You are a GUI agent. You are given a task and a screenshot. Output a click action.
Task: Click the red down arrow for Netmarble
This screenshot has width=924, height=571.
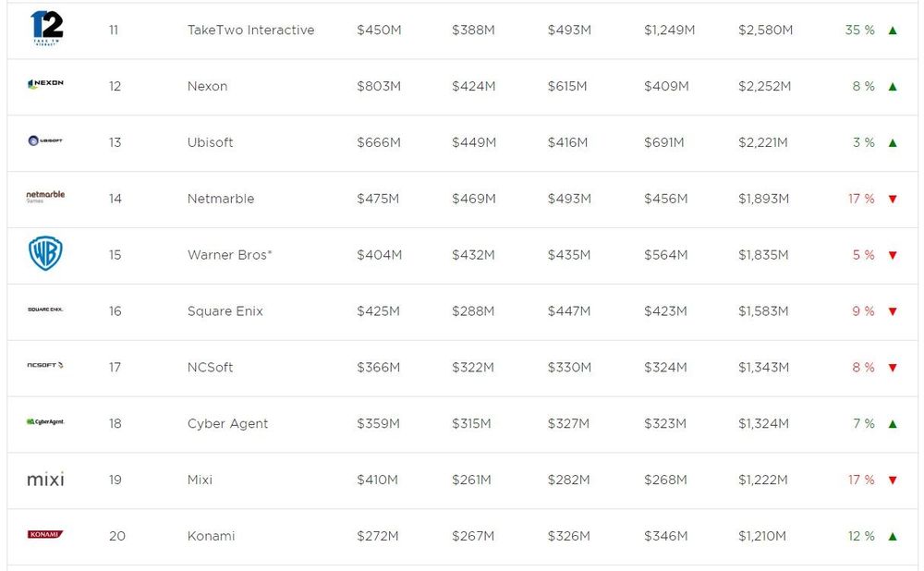(893, 200)
